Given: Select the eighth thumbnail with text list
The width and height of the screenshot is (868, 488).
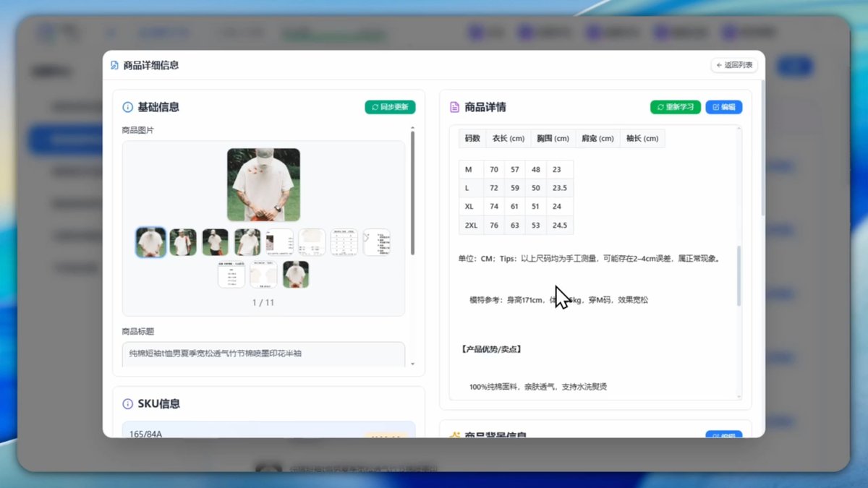Looking at the screenshot, I should (x=376, y=242).
